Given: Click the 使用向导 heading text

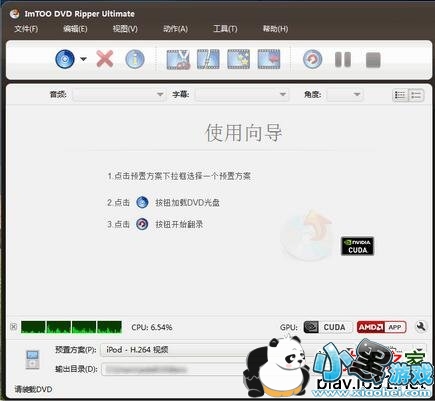Looking at the screenshot, I should [x=244, y=133].
